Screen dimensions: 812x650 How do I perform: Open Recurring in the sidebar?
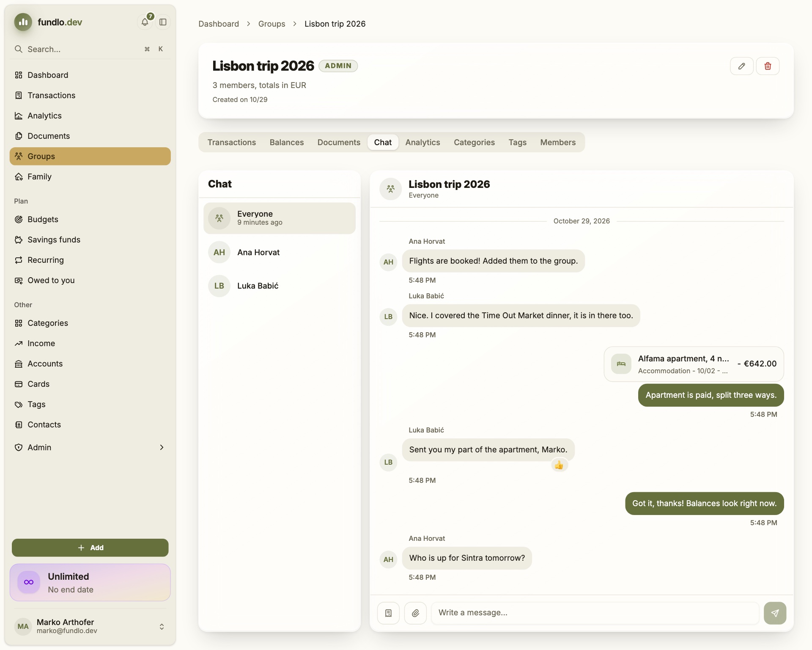[90, 260]
